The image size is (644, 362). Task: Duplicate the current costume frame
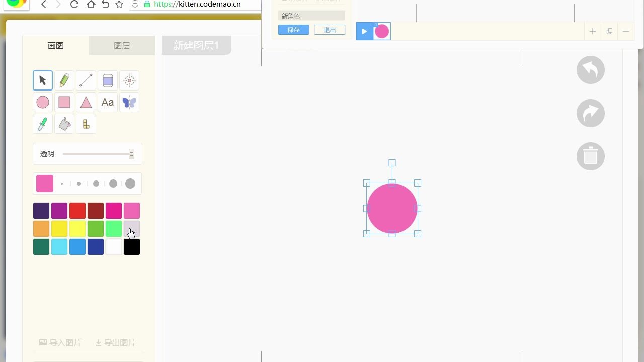[x=609, y=31]
